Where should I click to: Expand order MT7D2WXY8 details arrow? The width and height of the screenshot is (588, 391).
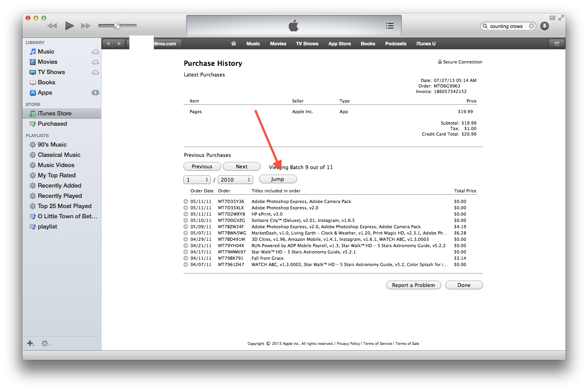[186, 214]
